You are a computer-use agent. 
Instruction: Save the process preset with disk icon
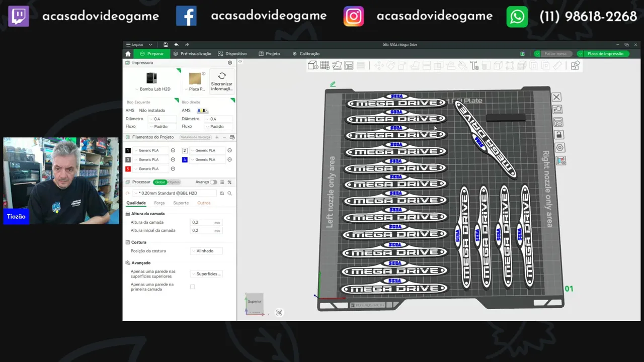222,193
